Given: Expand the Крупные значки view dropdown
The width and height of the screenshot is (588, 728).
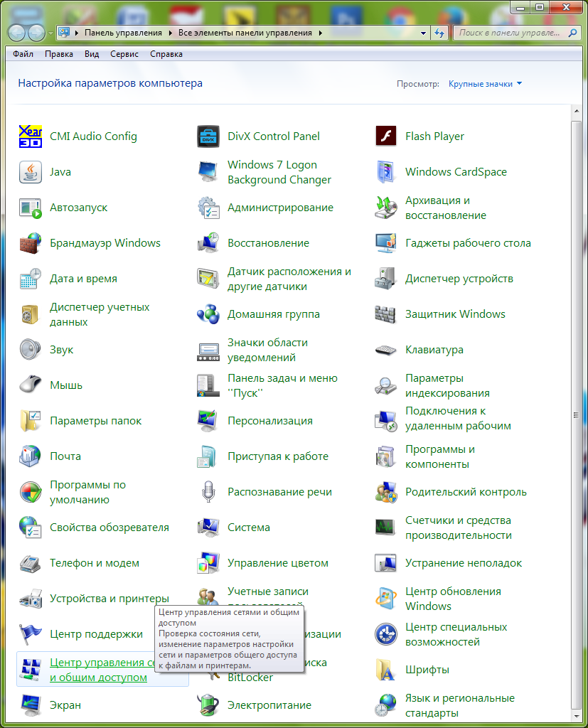Looking at the screenshot, I should click(x=485, y=84).
